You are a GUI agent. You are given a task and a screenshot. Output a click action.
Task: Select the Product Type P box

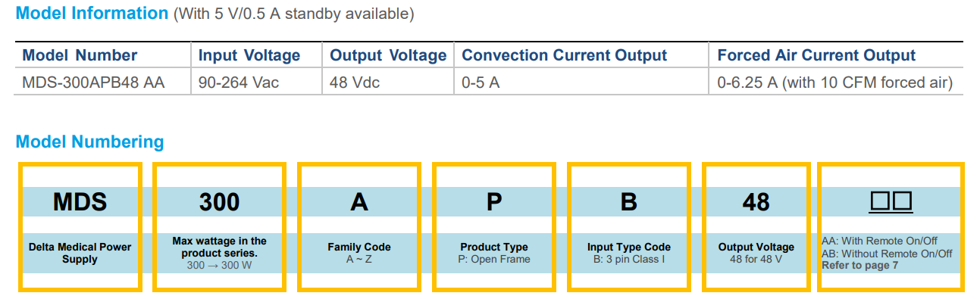pos(495,226)
